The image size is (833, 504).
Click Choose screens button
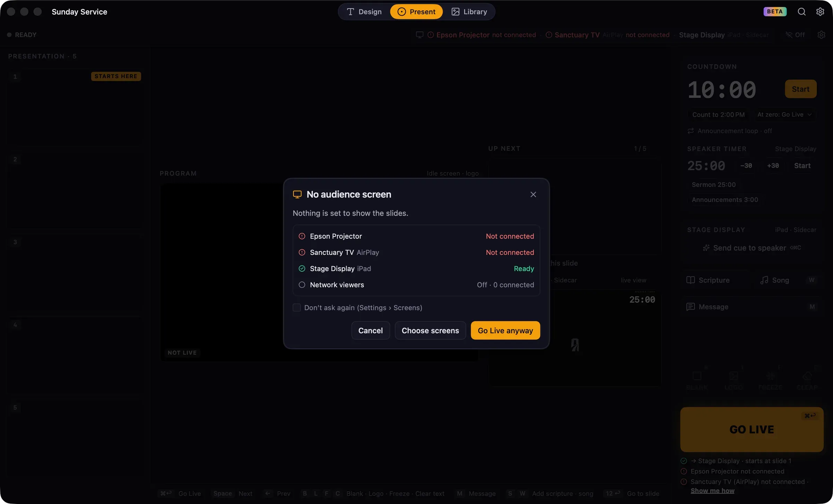[430, 330]
